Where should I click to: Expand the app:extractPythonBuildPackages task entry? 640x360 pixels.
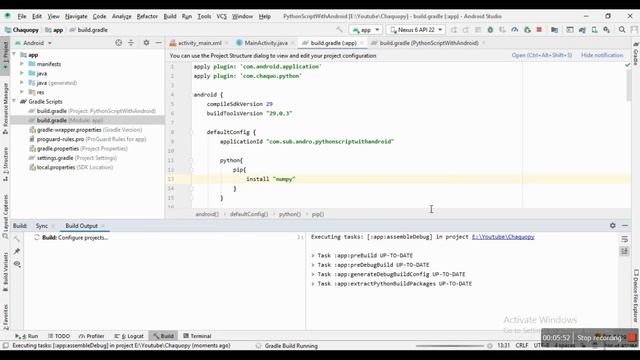[x=313, y=284]
